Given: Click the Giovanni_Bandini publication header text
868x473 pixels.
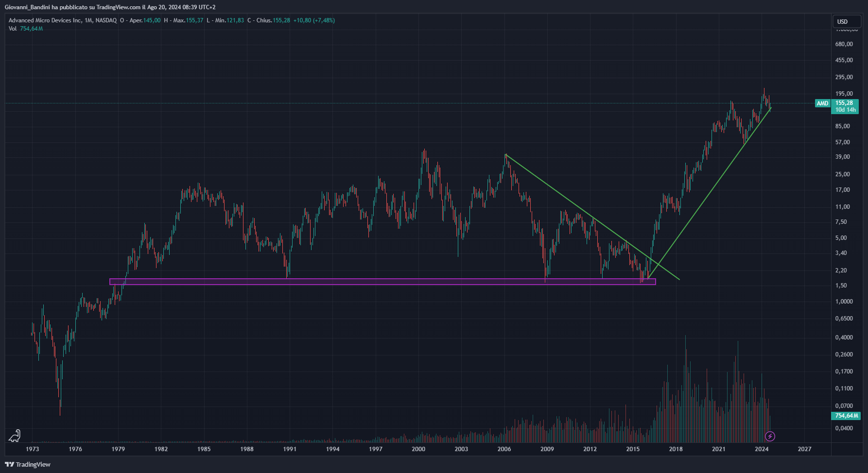Looking at the screenshot, I should [x=110, y=7].
